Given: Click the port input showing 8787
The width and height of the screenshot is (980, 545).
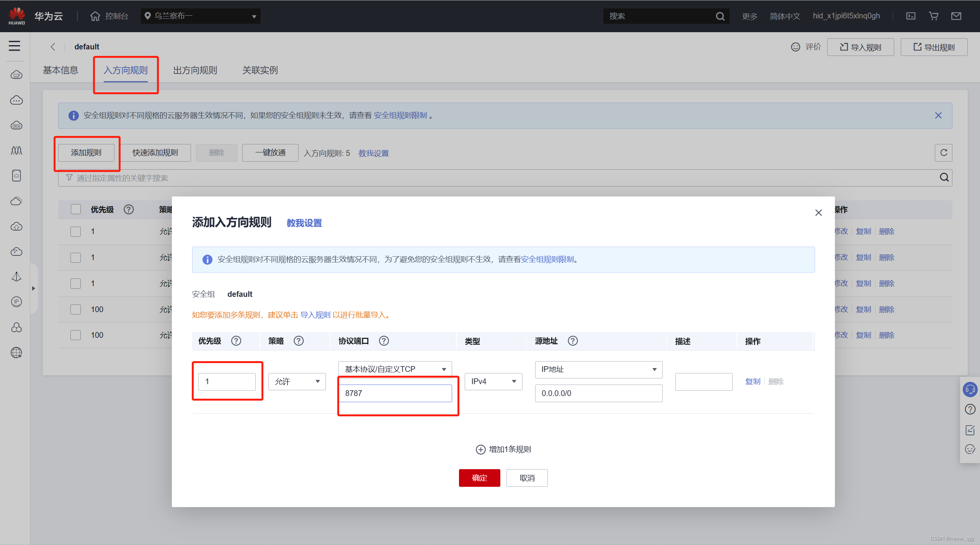Looking at the screenshot, I should click(x=395, y=393).
